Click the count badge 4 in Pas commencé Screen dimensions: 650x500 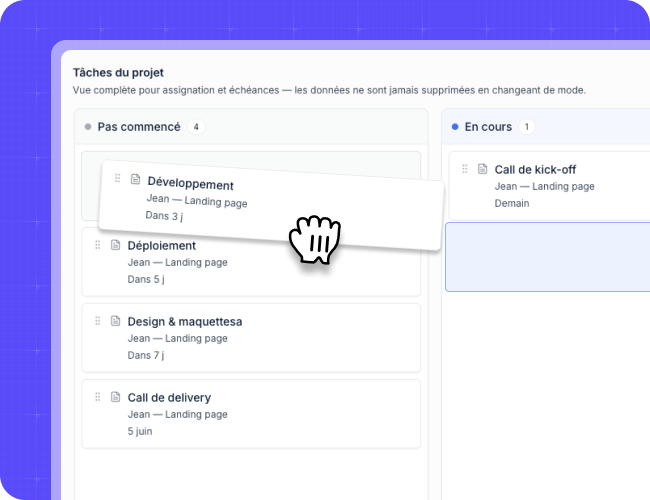[196, 127]
